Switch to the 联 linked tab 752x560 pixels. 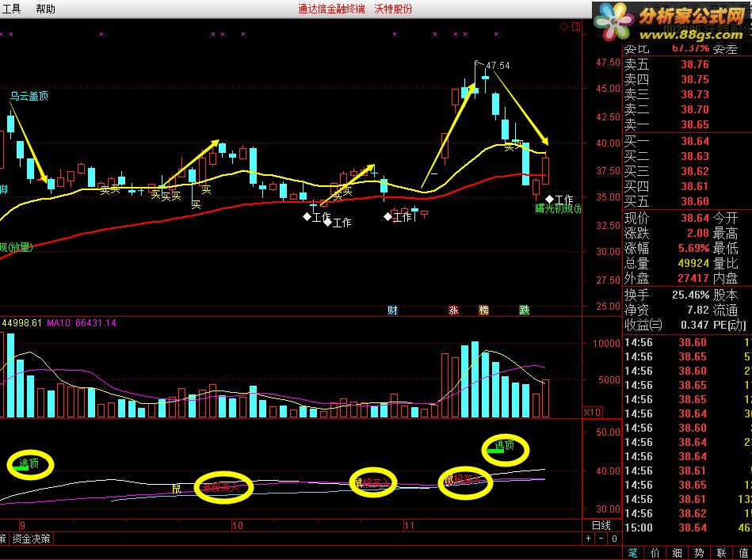pyautogui.click(x=721, y=552)
